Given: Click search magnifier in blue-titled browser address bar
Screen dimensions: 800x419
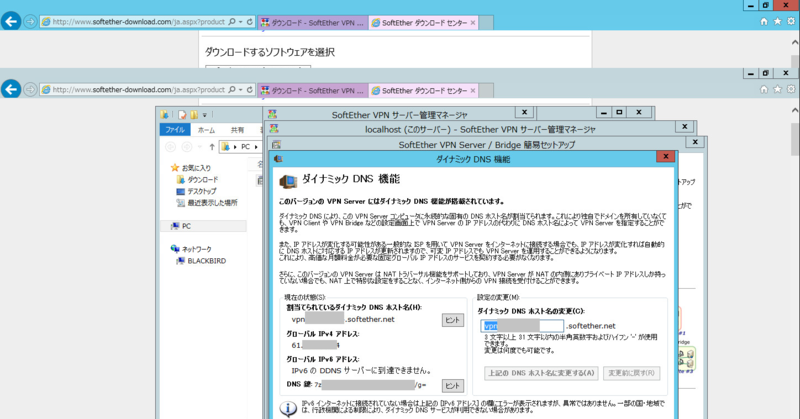Looking at the screenshot, I should tap(232, 22).
